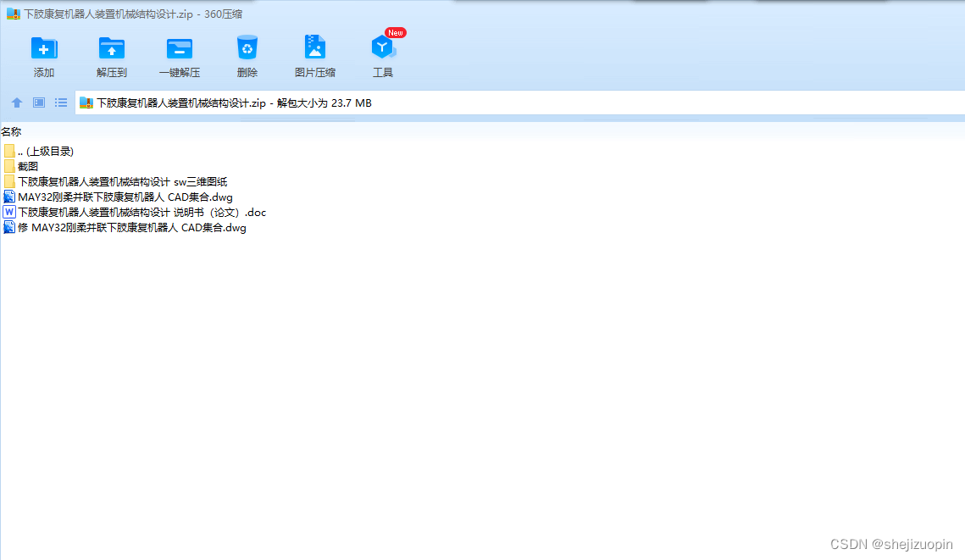Viewport: 965px width, 560px height.
Task: Click the zip archive icon in the path bar
Action: point(86,103)
